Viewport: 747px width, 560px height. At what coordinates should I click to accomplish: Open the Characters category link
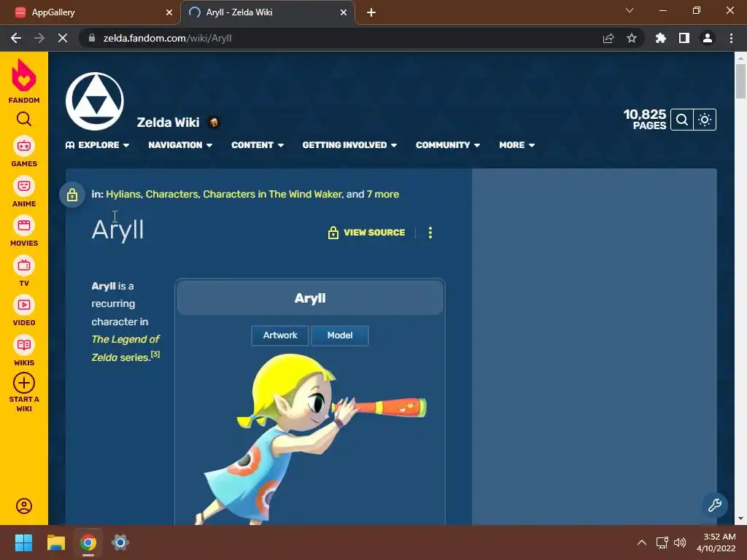171,194
